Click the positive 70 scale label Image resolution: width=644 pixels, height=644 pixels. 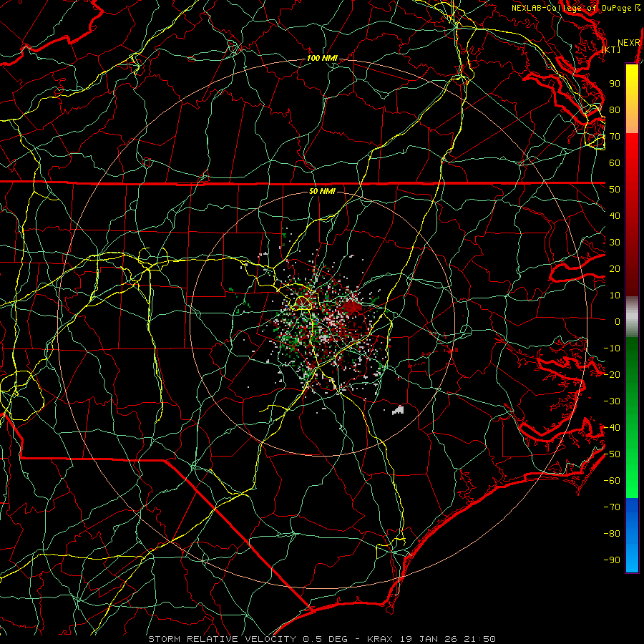pyautogui.click(x=615, y=137)
